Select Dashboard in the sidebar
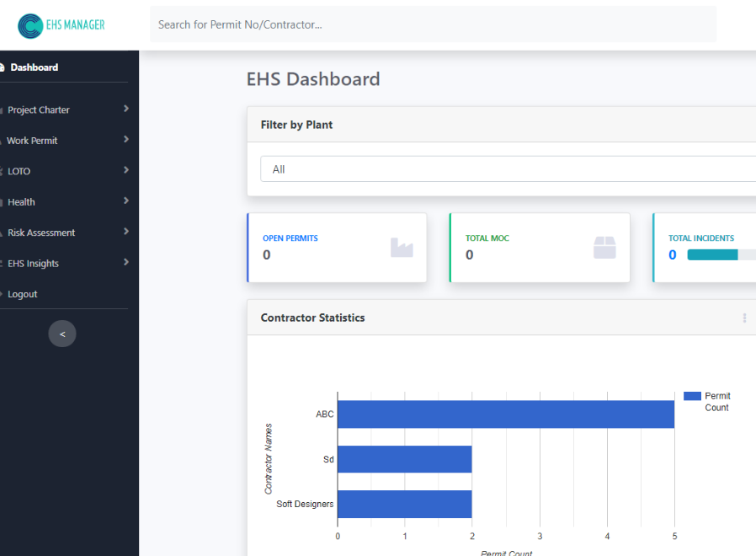The height and width of the screenshot is (556, 756). click(x=35, y=67)
